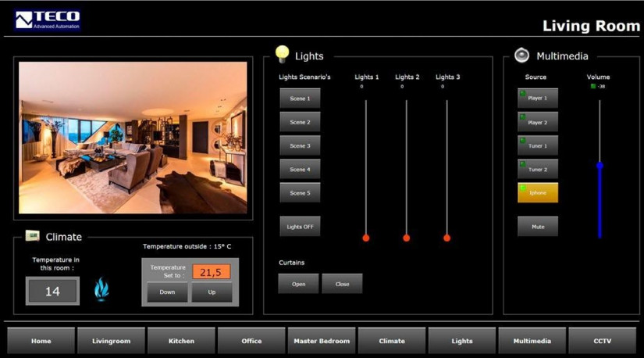Lower set temperature with Down button
This screenshot has width=644, height=358.
[167, 292]
